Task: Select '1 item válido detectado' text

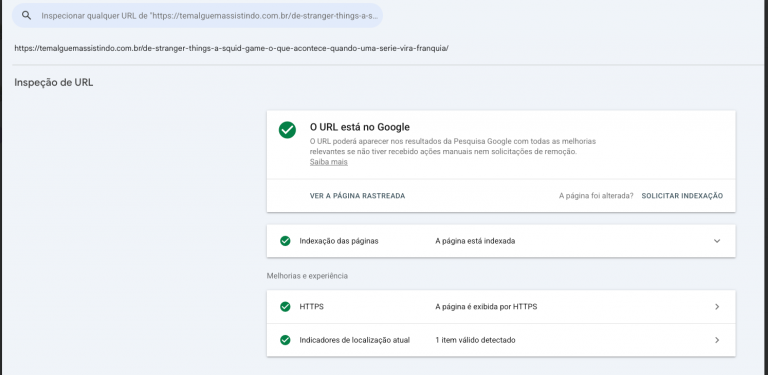Action: 475,340
